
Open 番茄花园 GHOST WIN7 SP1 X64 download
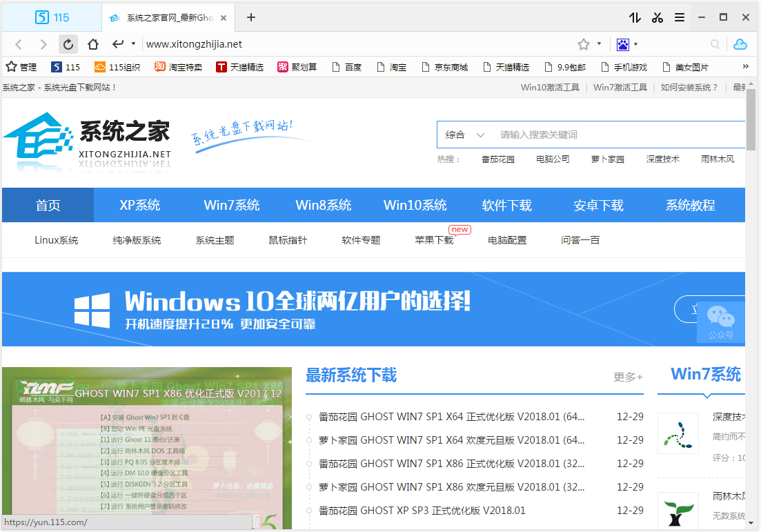coord(451,417)
